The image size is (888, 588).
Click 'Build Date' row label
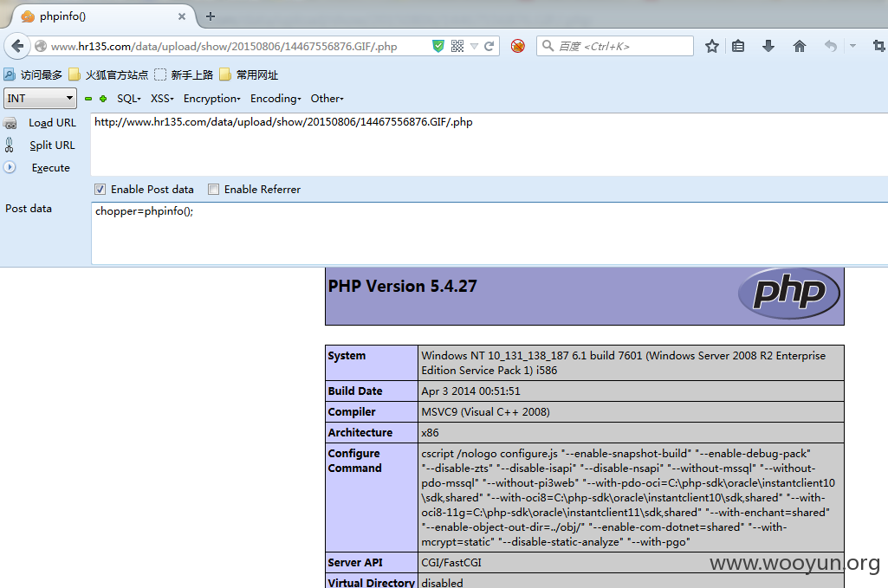pyautogui.click(x=355, y=391)
